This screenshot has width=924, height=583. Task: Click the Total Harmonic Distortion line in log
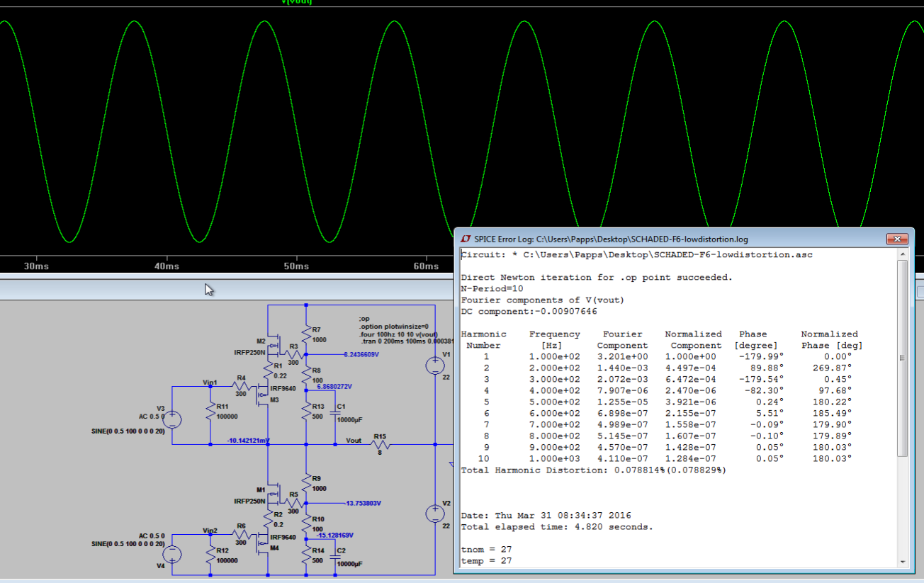coord(594,470)
